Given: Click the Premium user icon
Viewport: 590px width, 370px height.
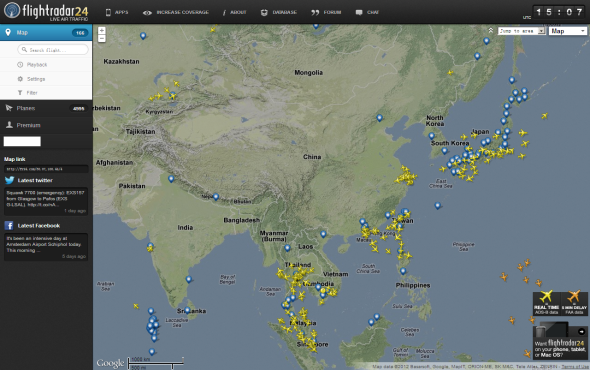Looking at the screenshot, I should point(9,125).
